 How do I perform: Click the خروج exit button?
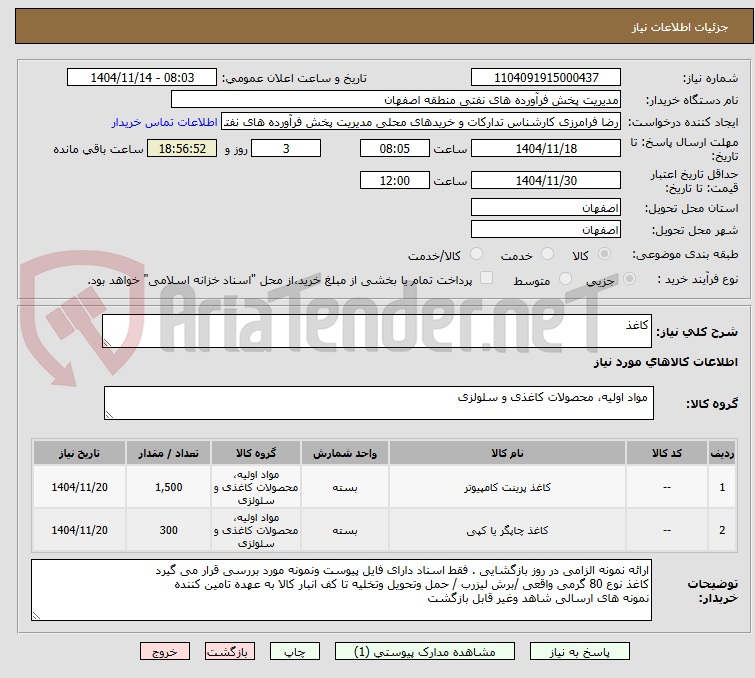pyautogui.click(x=165, y=652)
